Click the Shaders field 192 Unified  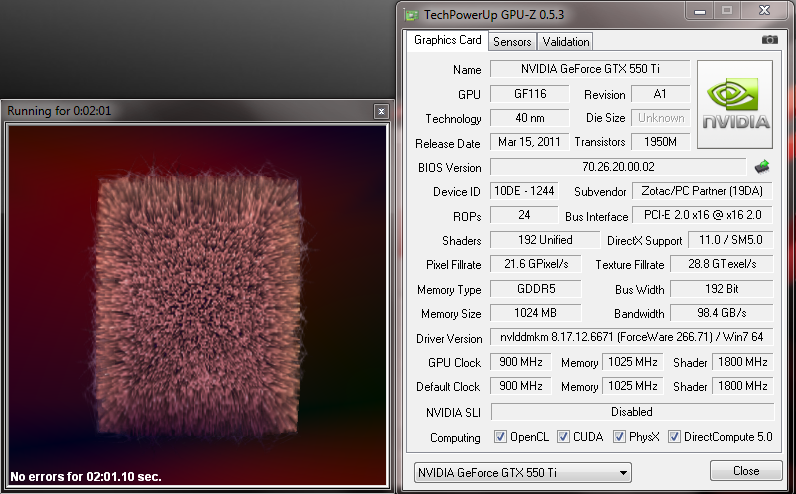pyautogui.click(x=545, y=240)
